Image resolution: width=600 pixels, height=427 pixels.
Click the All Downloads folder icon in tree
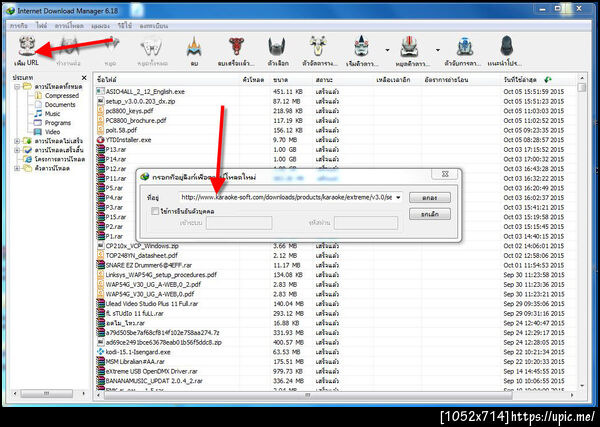point(28,87)
